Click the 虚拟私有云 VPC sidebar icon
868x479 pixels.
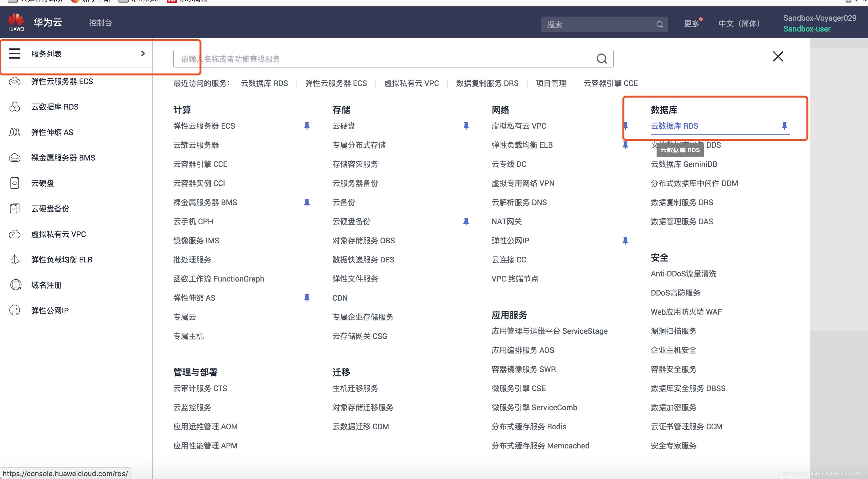tap(15, 234)
